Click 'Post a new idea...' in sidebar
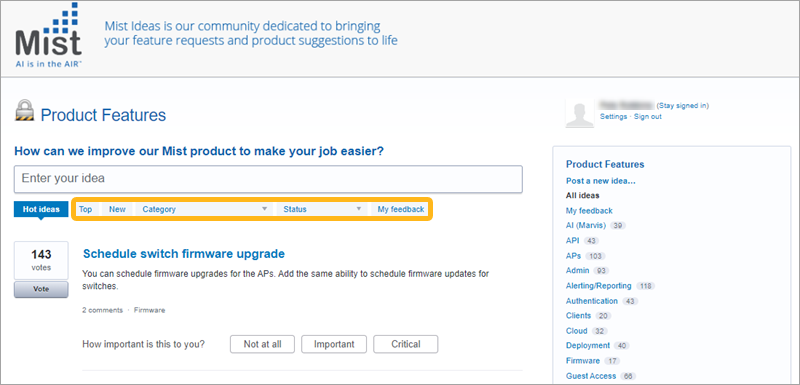Image resolution: width=800 pixels, height=385 pixels. (601, 181)
